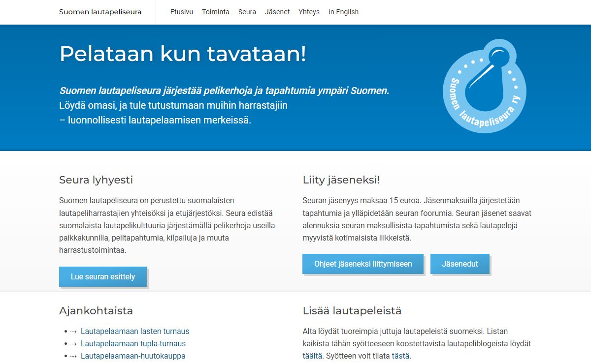
Task: Click the arrow icon before Lautapelaamaan lasten turnaus
Action: click(73, 332)
